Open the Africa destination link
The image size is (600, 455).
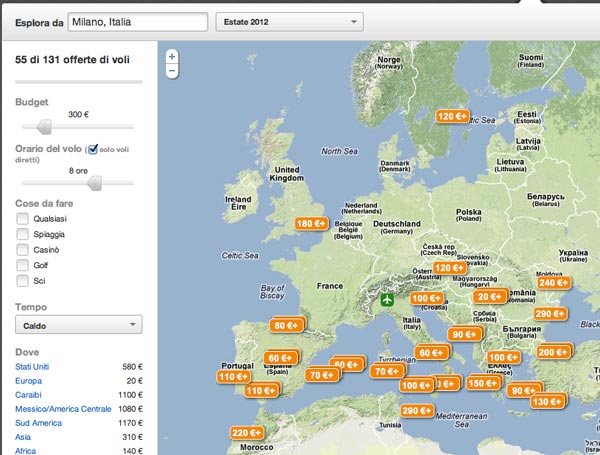pos(26,451)
